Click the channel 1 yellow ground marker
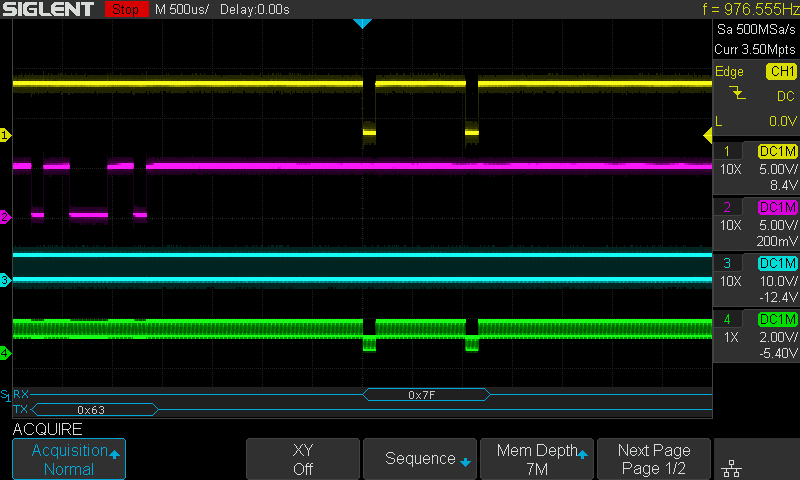Viewport: 800px width, 480px height. click(5, 135)
